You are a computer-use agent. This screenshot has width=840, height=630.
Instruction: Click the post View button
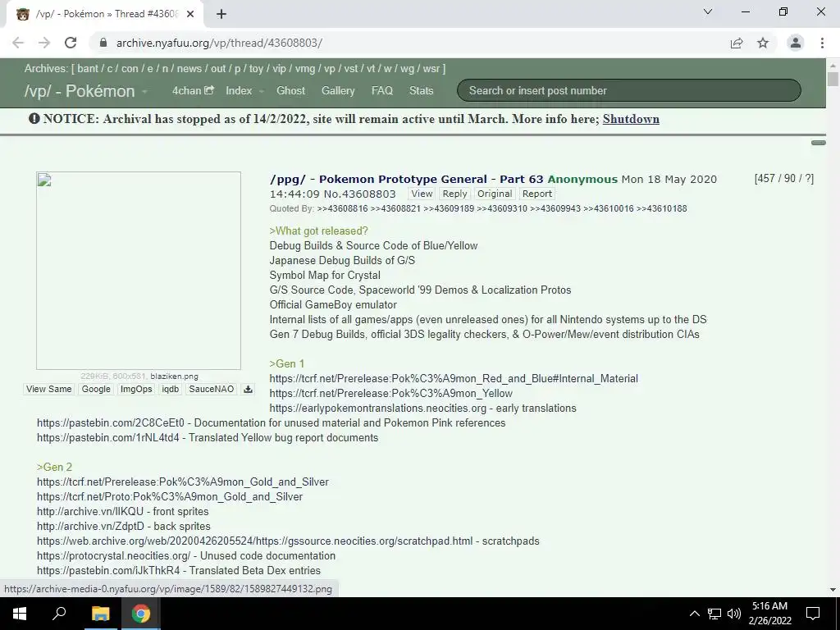point(422,194)
